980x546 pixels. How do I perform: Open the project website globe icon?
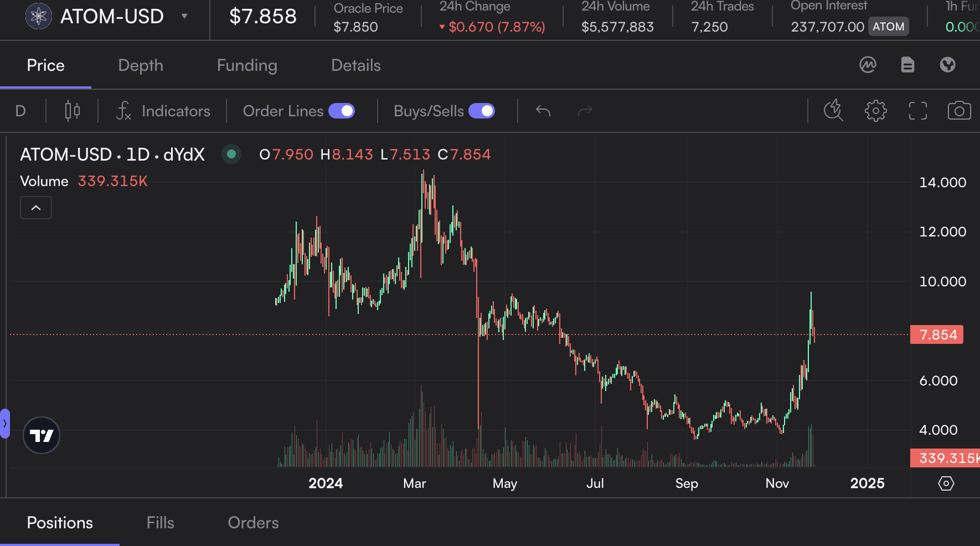tap(947, 65)
